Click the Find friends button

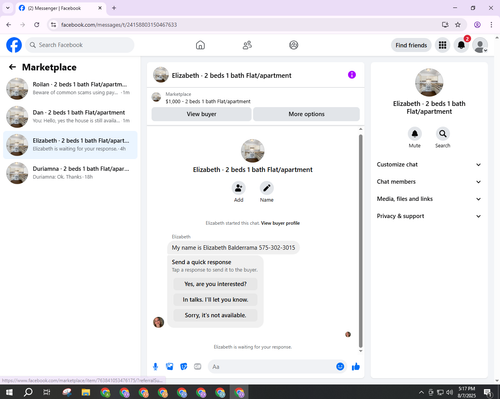(x=411, y=45)
